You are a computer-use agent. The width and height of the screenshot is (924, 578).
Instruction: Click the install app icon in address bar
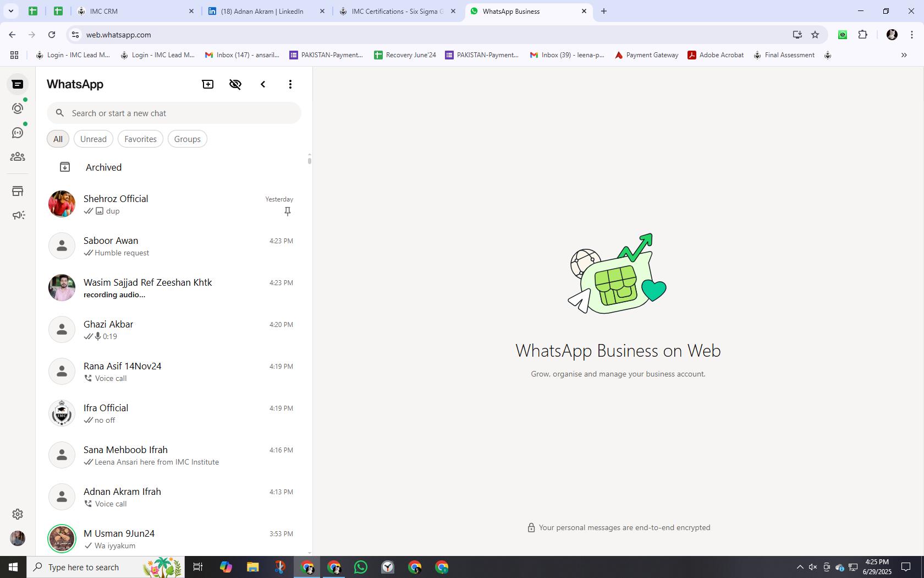798,35
